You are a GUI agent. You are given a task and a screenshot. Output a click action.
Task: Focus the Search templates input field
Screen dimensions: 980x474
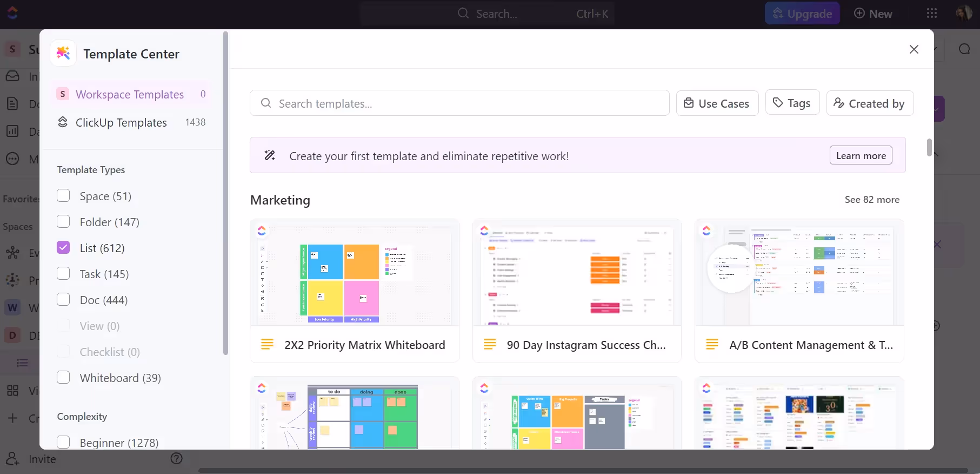[459, 103]
